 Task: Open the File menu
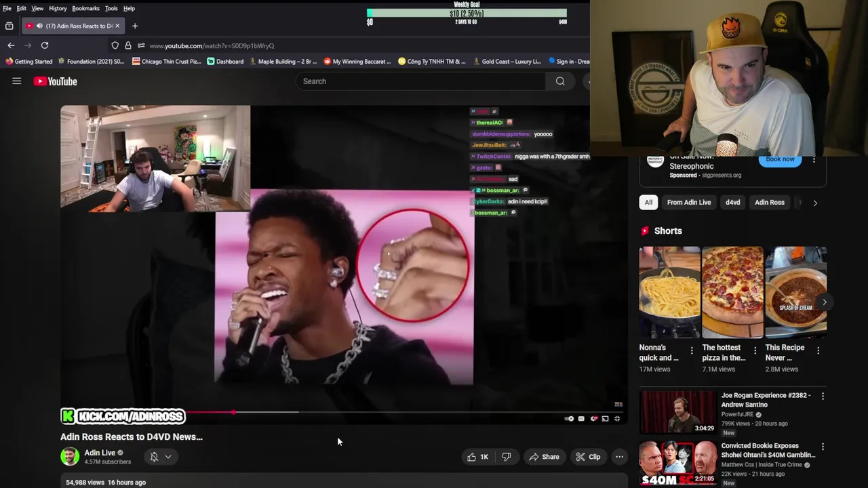7,8
